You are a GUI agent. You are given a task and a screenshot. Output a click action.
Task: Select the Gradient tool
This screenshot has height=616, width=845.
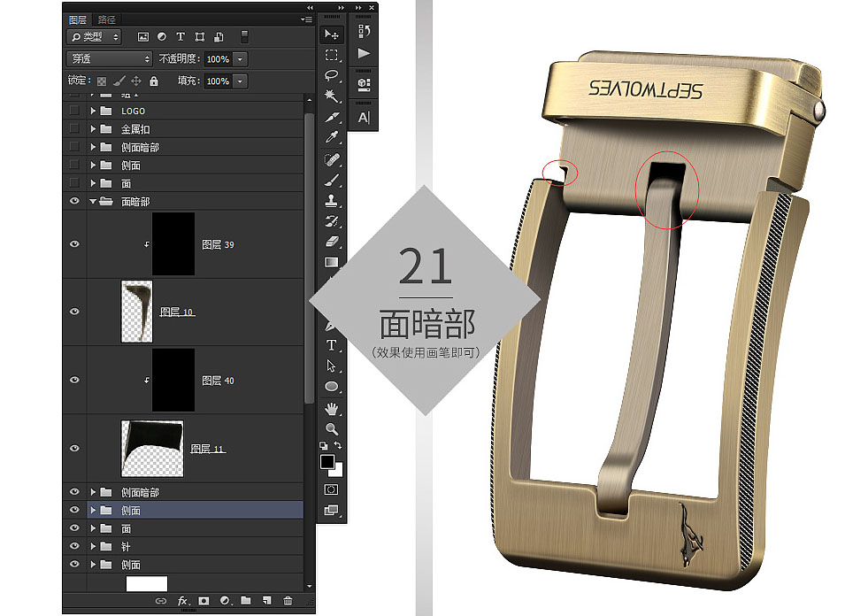pyautogui.click(x=332, y=263)
